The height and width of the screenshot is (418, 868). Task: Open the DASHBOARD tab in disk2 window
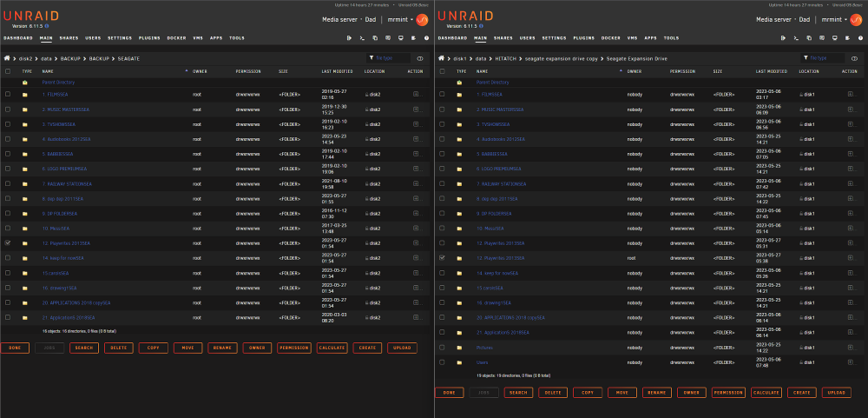click(x=19, y=38)
